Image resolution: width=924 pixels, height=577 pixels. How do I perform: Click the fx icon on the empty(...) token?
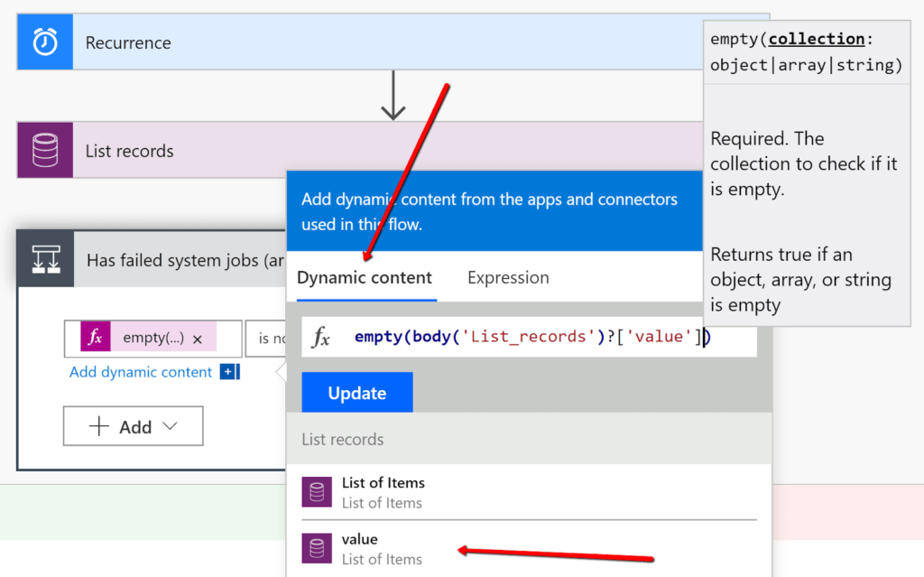click(96, 338)
